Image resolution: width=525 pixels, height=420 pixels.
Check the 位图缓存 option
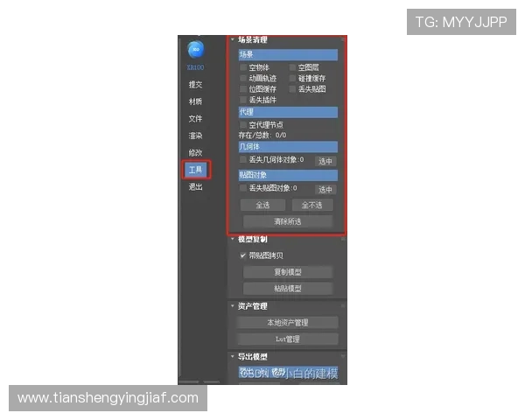point(243,88)
